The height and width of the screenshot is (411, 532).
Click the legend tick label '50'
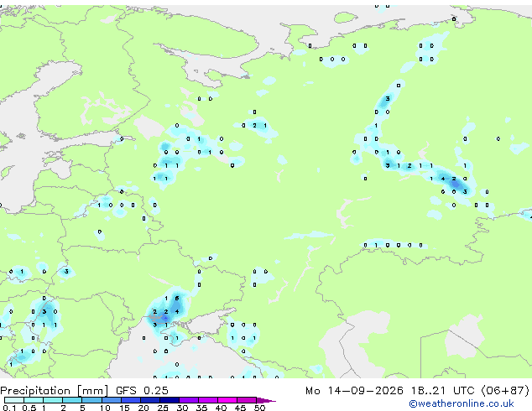(x=259, y=408)
